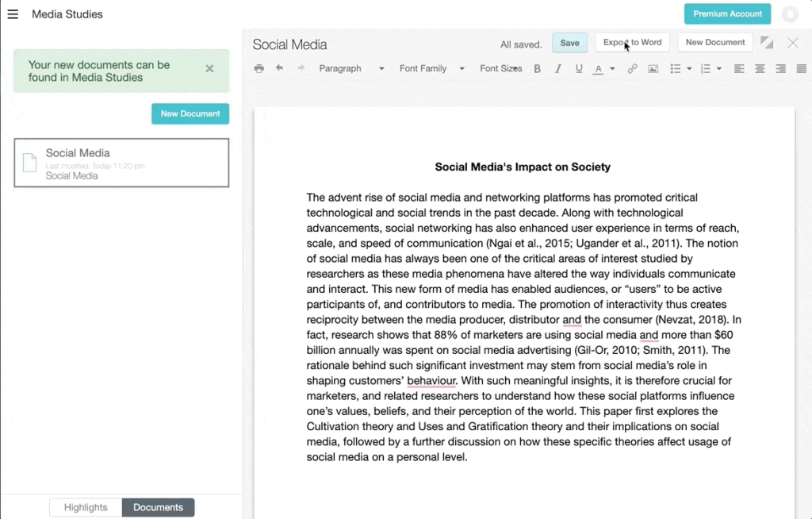Toggle underline formatting
The height and width of the screenshot is (519, 812).
coord(579,69)
